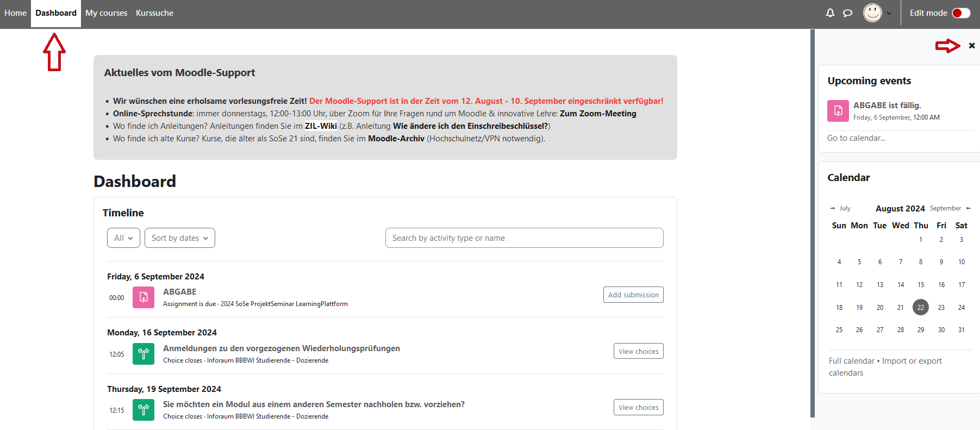Click the pink ABGABE assignment icon in timeline
The image size is (980, 430).
143,297
